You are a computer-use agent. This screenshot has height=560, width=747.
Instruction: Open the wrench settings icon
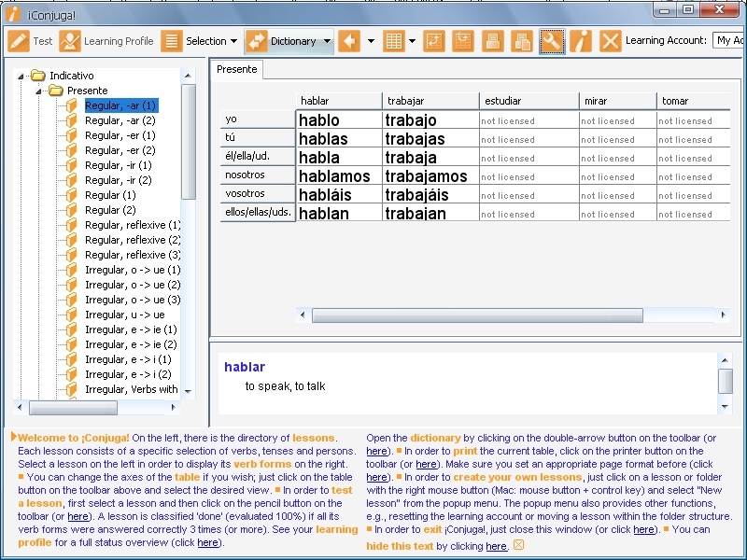click(552, 41)
